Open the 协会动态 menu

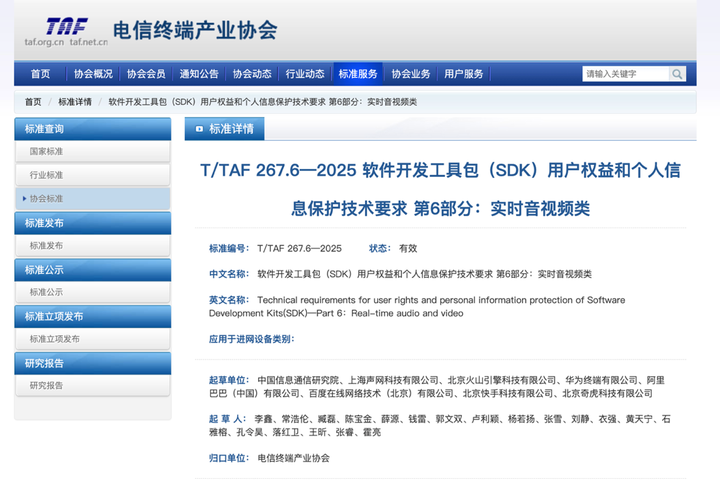point(252,74)
